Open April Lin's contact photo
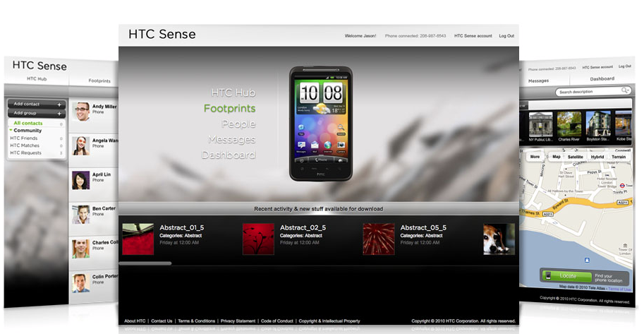The image size is (644, 334). coord(81,180)
